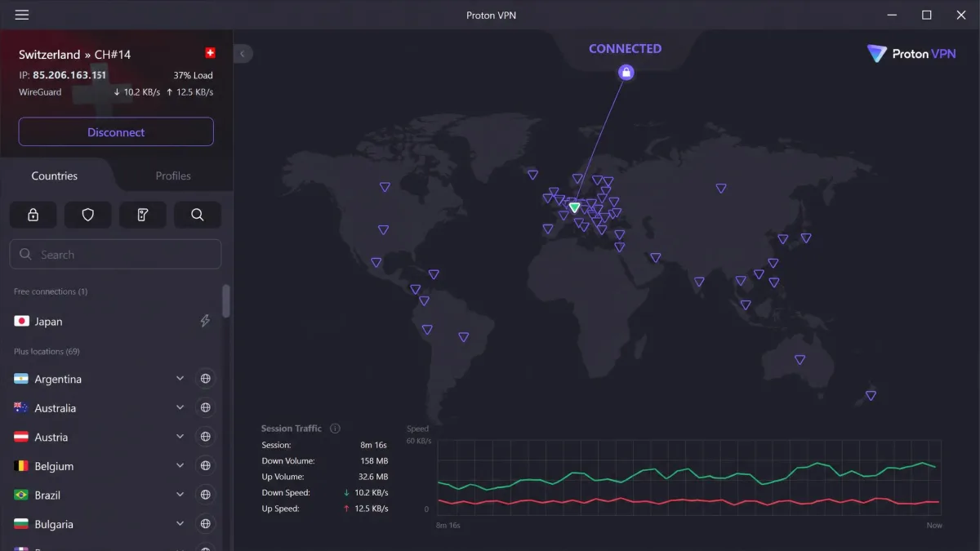Click the Proton VPN logo
Image resolution: width=980 pixels, height=551 pixels.
click(911, 54)
